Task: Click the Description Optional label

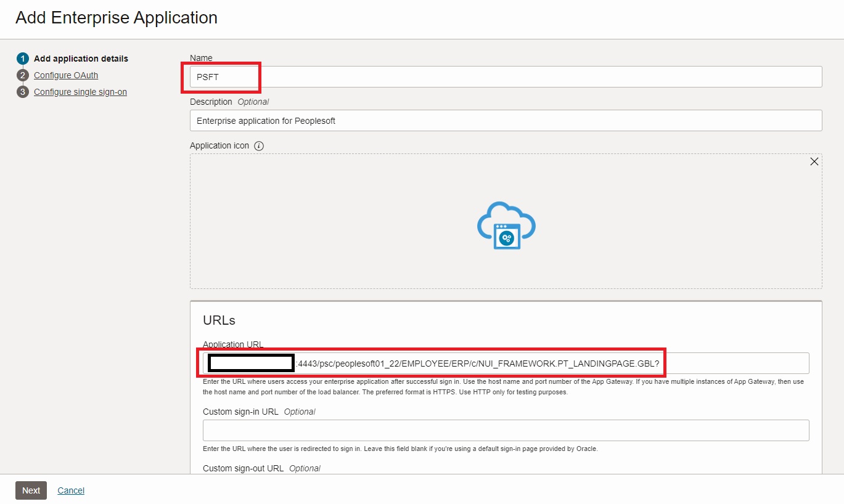Action: pos(229,102)
